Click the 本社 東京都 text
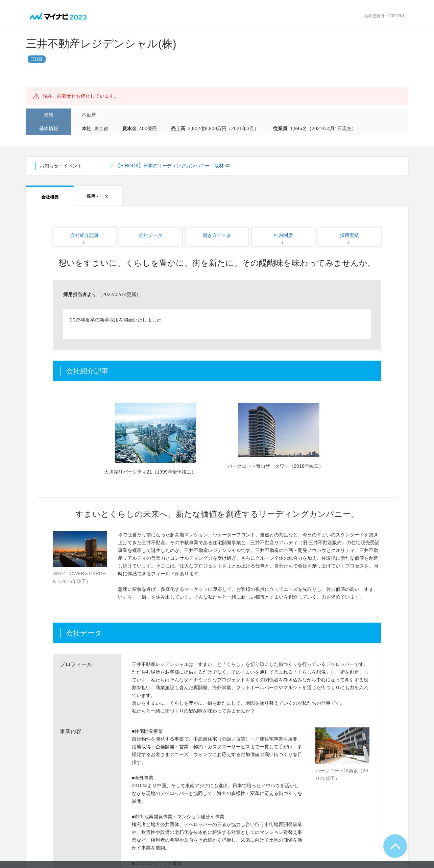 [x=95, y=128]
